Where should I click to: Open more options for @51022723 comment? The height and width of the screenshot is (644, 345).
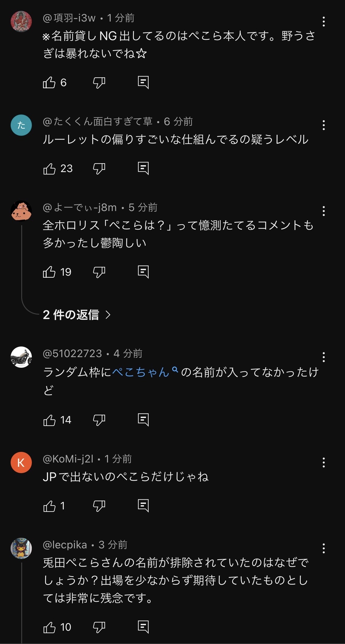pyautogui.click(x=324, y=357)
